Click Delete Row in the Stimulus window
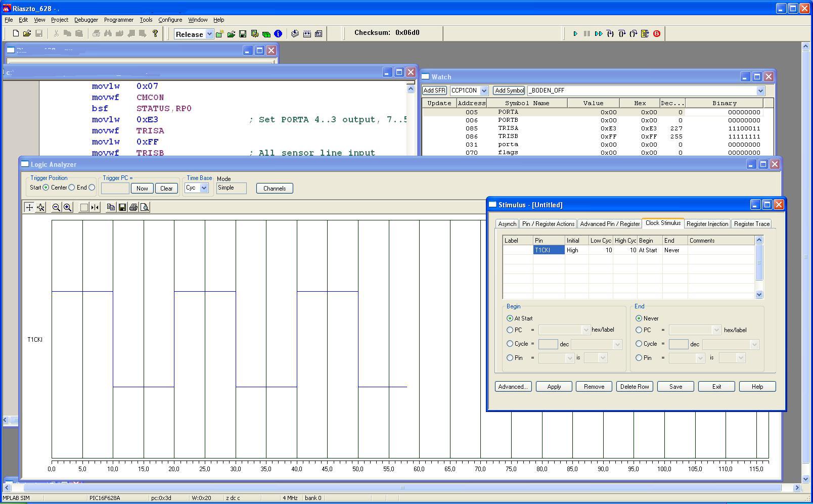Screen dimensions: 813x504 tap(635, 387)
